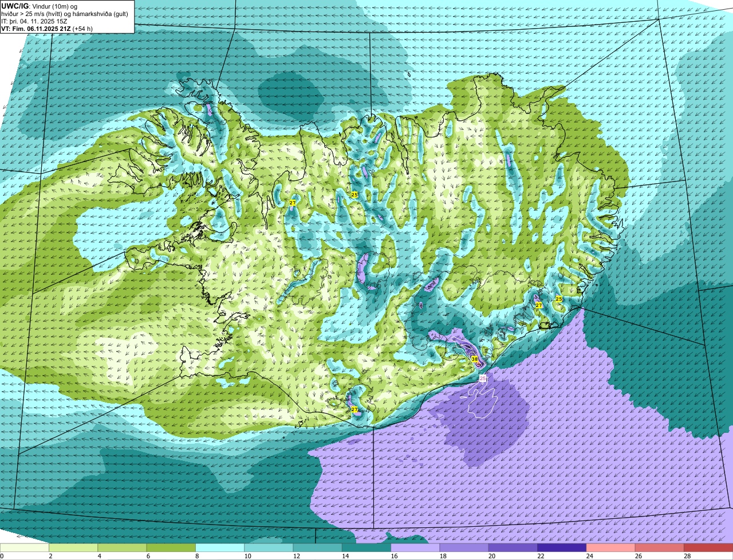Click legend tick label "28"
Viewport: 733px width, 560px height.
pyautogui.click(x=687, y=556)
